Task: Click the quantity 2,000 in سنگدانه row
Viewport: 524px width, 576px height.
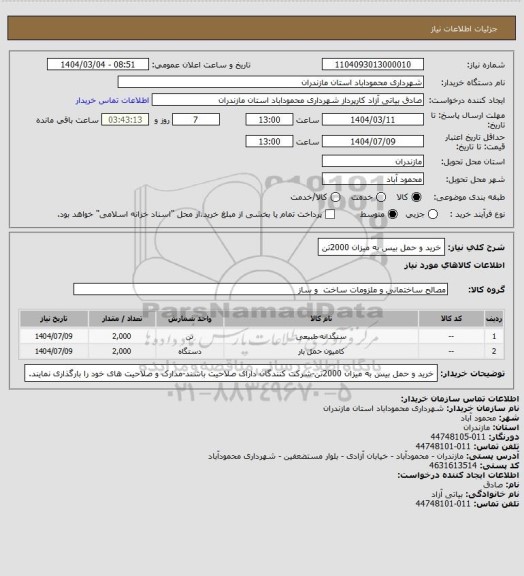Action: tap(122, 336)
